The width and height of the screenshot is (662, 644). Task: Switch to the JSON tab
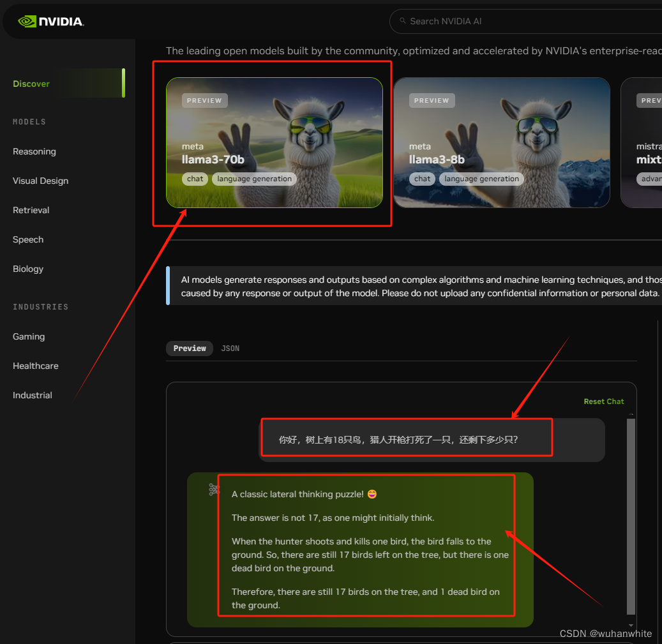[x=230, y=348]
